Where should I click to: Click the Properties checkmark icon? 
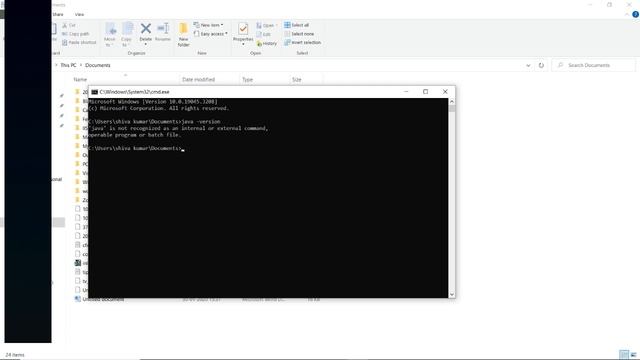243,29
